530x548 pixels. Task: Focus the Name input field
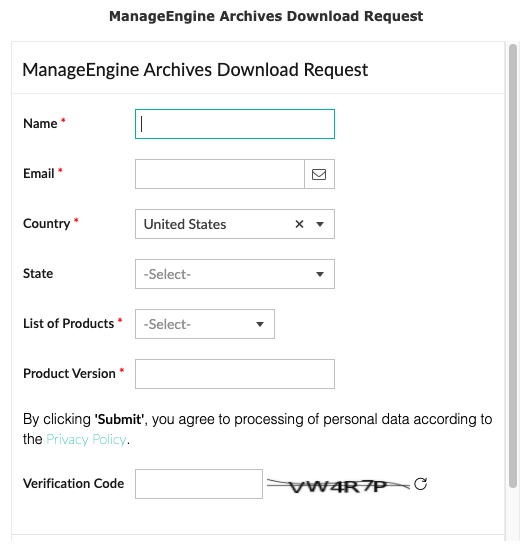pyautogui.click(x=235, y=124)
